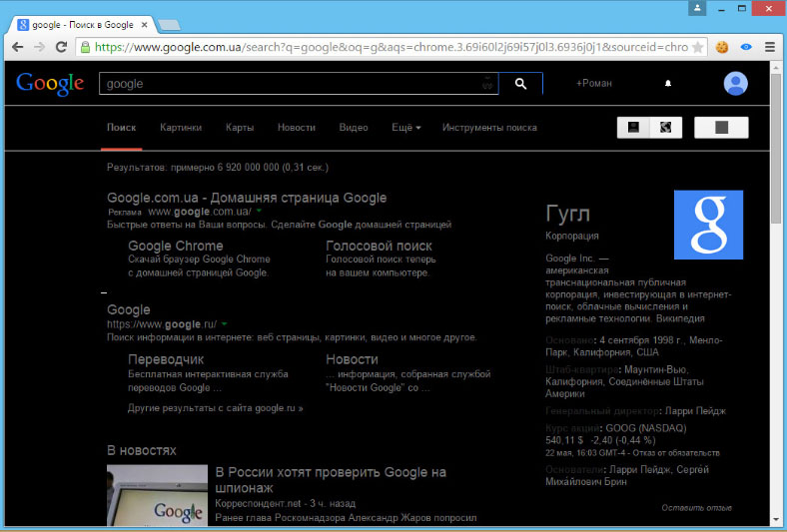Image resolution: width=787 pixels, height=532 pixels.
Task: Click the green padlock in address bar
Action: click(x=85, y=47)
